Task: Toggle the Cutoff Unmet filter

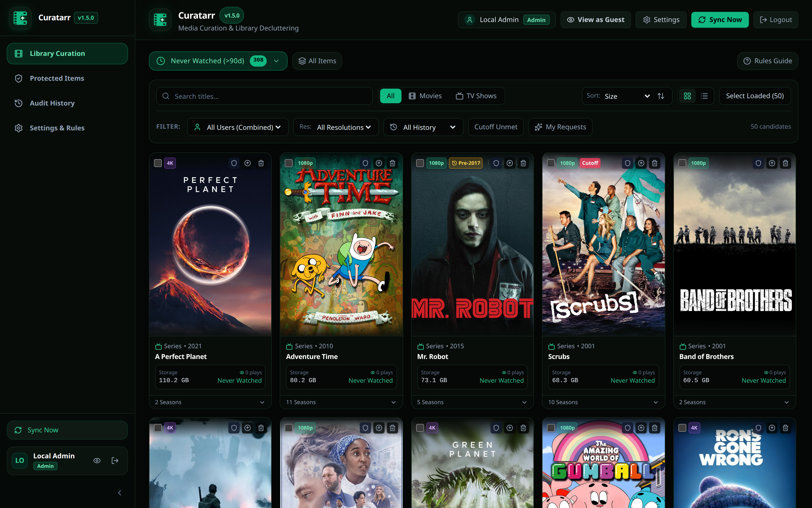Action: pyautogui.click(x=496, y=127)
